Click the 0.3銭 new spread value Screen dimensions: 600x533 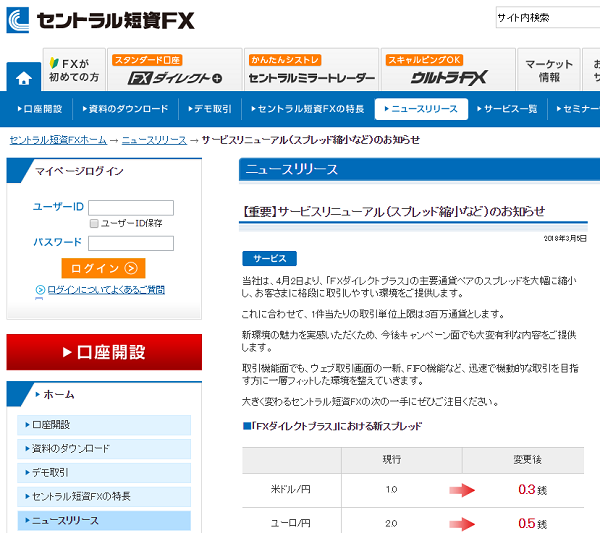(532, 489)
